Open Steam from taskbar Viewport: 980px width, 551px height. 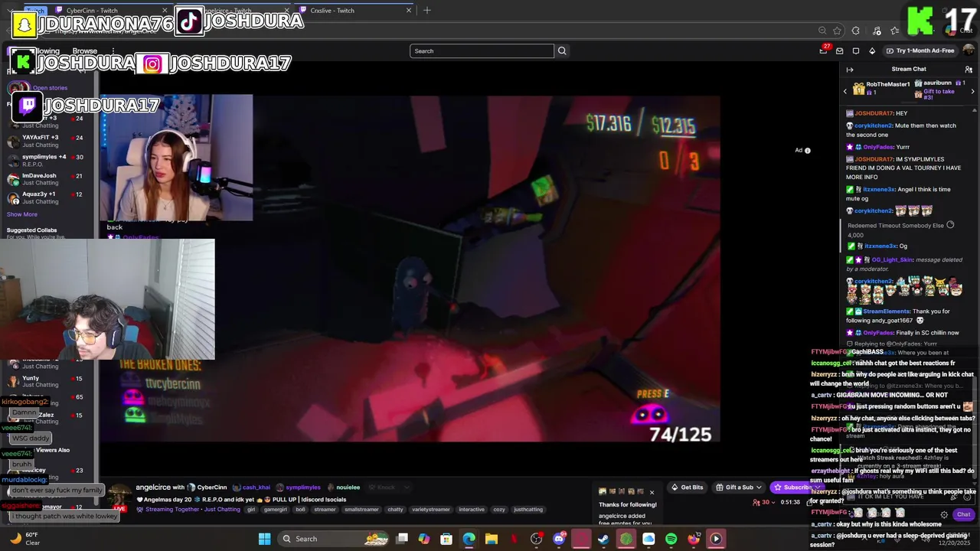coord(603,539)
